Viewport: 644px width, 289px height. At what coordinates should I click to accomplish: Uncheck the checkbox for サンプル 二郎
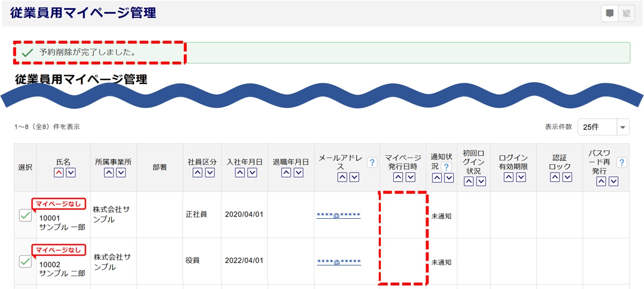click(25, 261)
